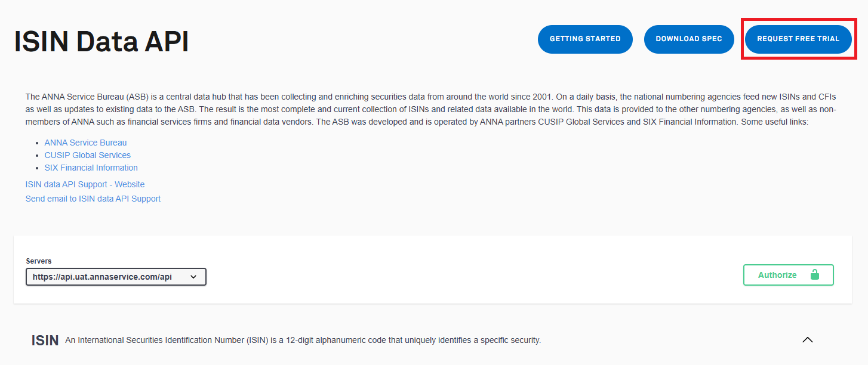The height and width of the screenshot is (365, 868).
Task: Click the ISIN 12-digit code description
Action: (303, 341)
